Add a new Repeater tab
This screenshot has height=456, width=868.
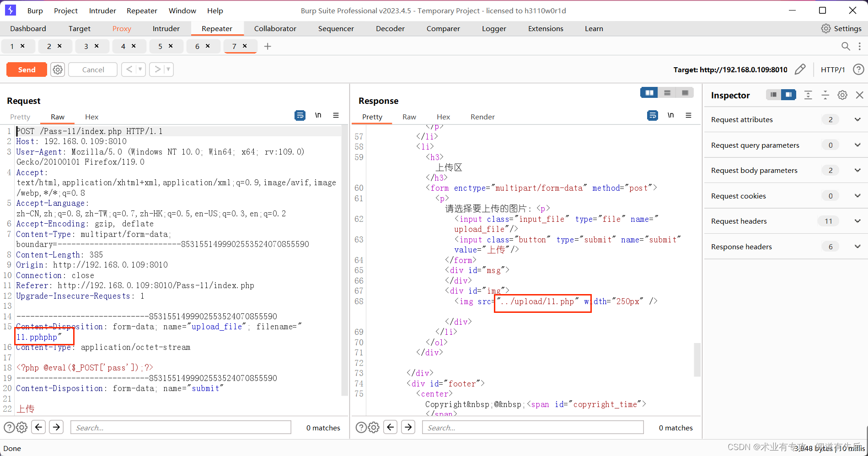[x=268, y=46]
